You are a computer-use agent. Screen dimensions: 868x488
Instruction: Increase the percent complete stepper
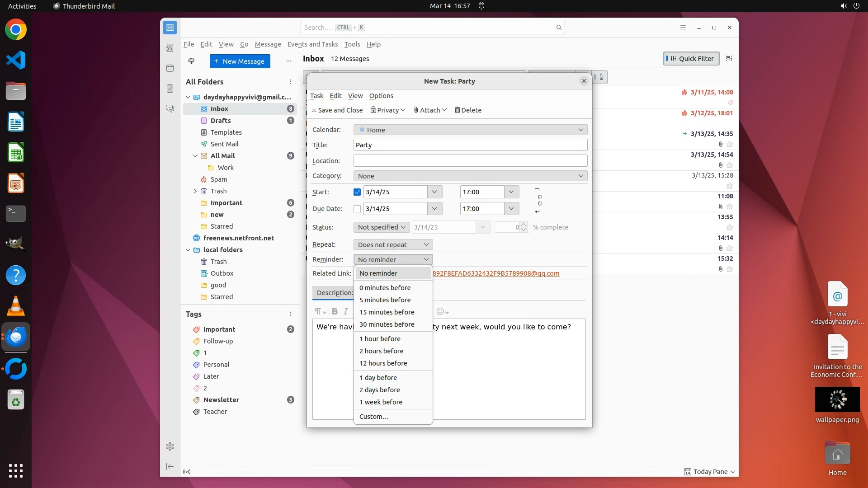[524, 225]
